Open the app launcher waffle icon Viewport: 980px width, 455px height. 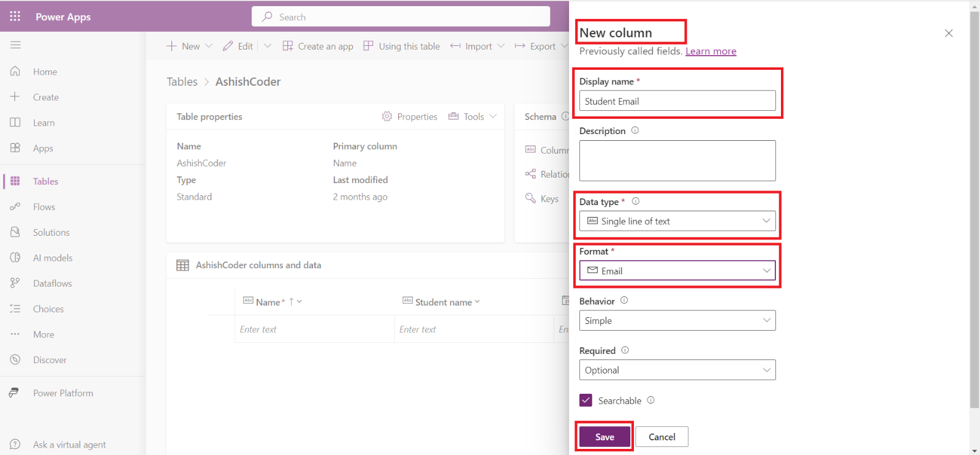15,17
